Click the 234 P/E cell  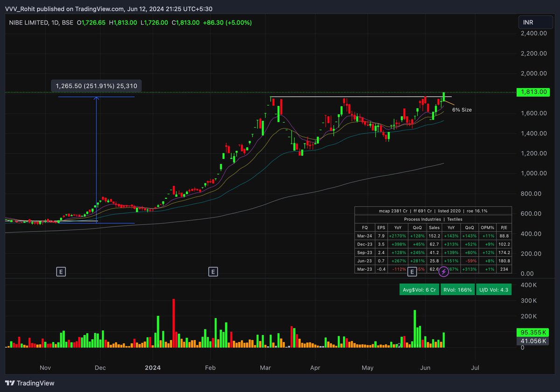tap(504, 269)
